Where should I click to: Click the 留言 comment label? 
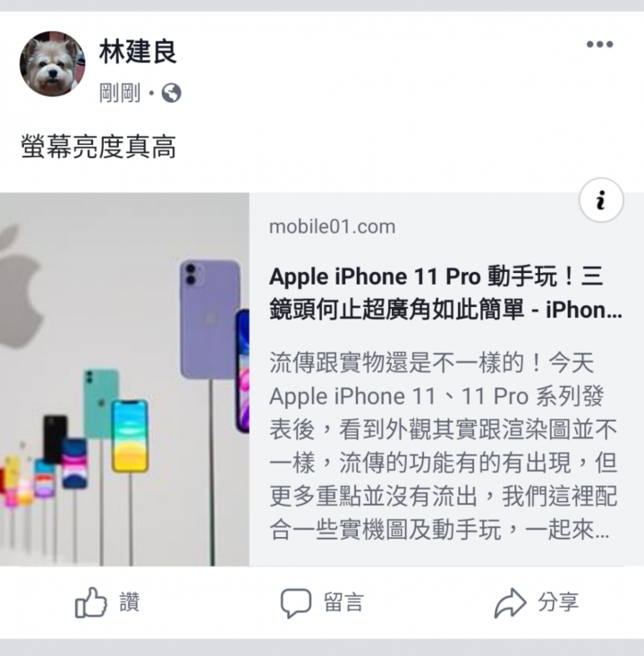point(343,602)
